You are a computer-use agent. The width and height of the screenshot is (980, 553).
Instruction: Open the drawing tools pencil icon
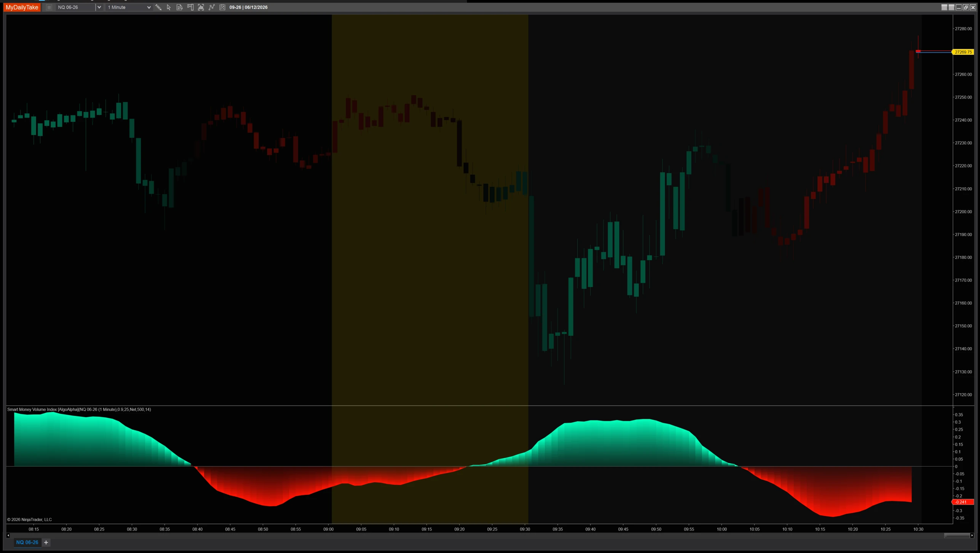[x=158, y=7]
